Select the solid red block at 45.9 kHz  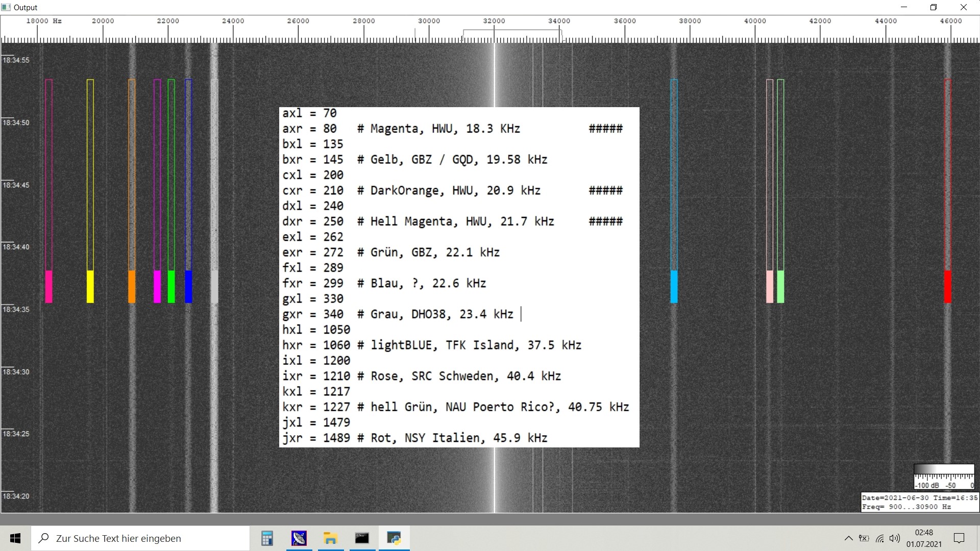click(948, 287)
